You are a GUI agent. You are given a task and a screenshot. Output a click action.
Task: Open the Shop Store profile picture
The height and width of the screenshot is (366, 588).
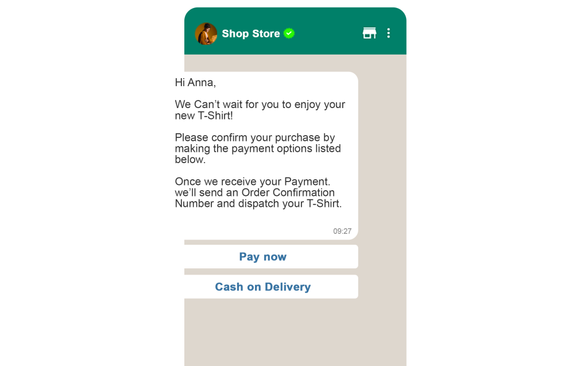(x=206, y=34)
